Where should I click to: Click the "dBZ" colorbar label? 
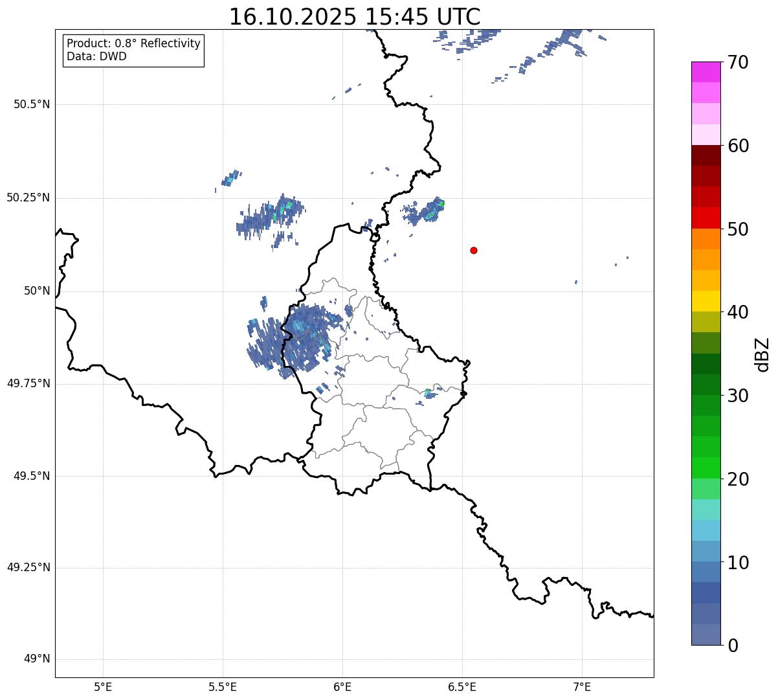coord(762,354)
